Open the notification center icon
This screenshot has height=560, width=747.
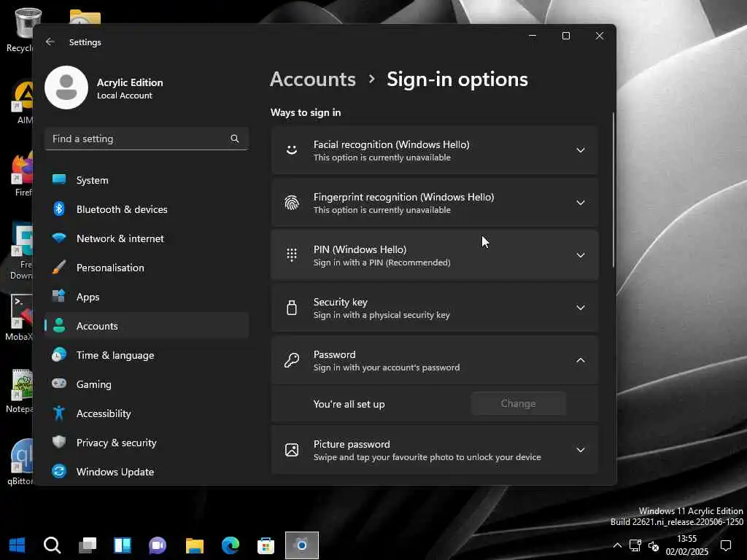tap(726, 545)
